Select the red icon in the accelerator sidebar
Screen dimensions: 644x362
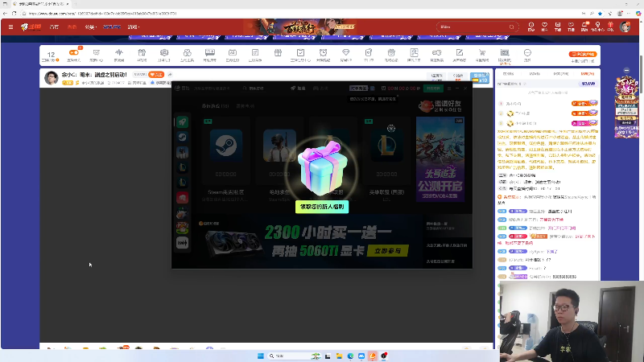(183, 197)
